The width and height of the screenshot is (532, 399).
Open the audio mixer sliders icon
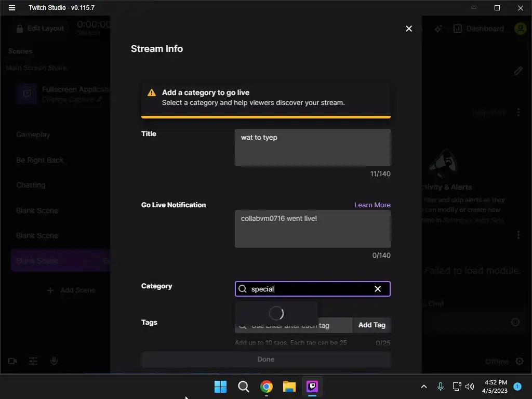point(33,361)
